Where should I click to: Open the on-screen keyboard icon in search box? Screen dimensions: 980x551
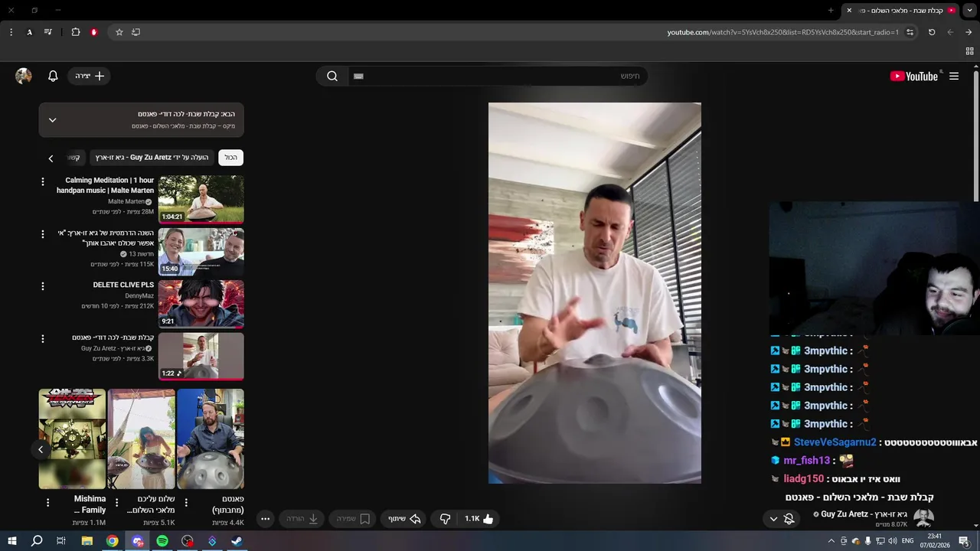[358, 76]
